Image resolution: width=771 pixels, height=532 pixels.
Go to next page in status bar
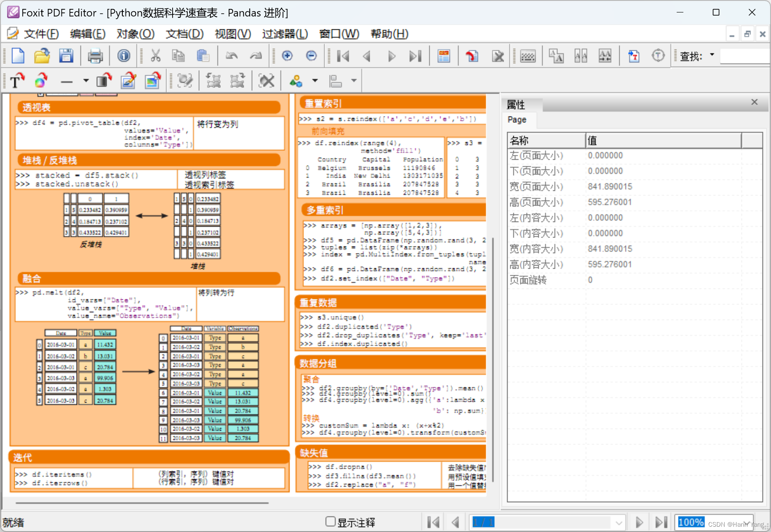pyautogui.click(x=639, y=522)
